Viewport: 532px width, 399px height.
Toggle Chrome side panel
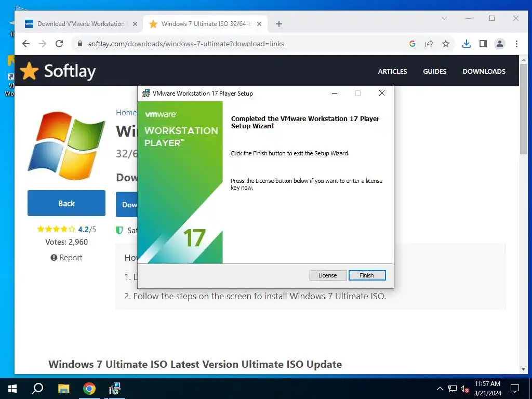coord(483,44)
